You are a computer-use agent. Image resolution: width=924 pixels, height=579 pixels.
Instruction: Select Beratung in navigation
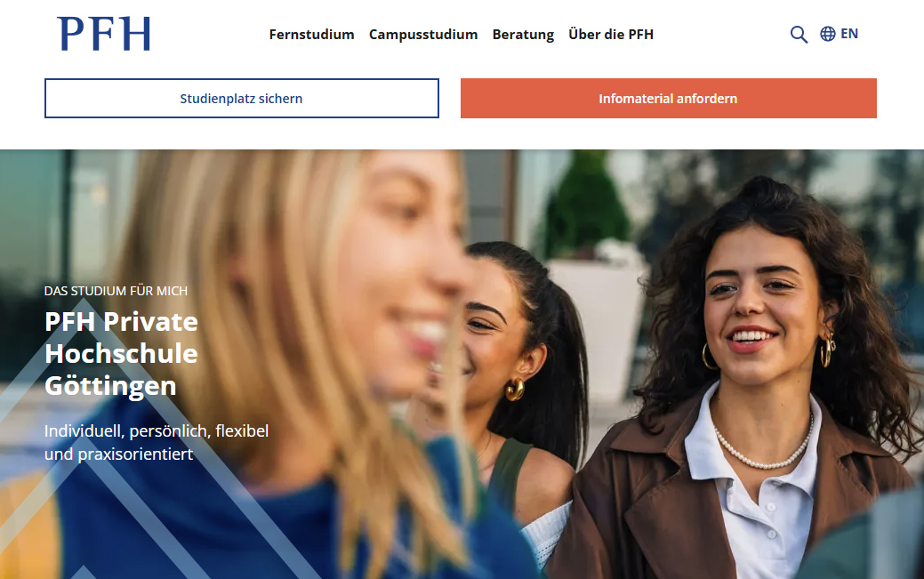point(523,34)
